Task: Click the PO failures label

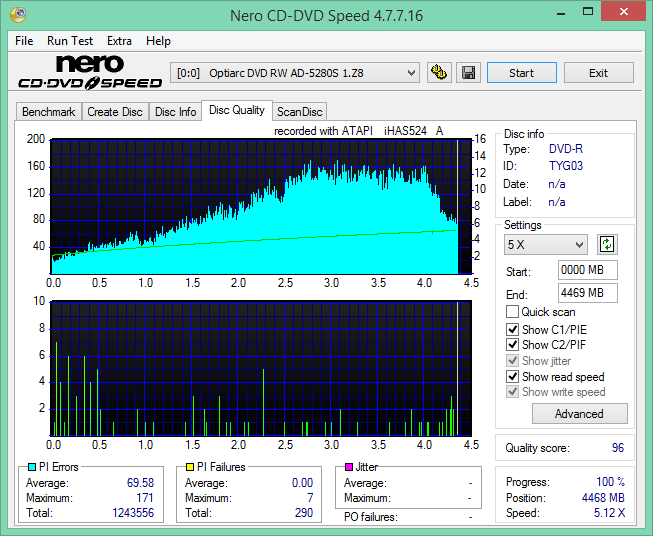Action: 371,517
